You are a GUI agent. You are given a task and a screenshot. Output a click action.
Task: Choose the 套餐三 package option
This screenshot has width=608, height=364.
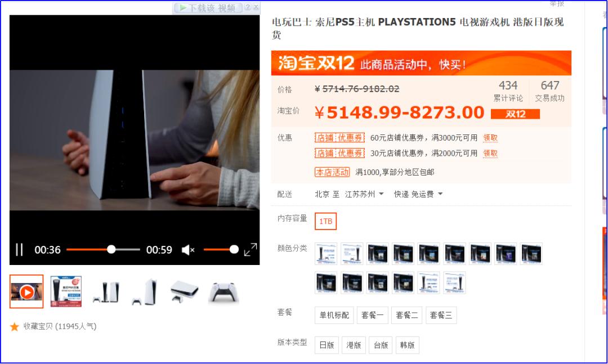pyautogui.click(x=441, y=315)
